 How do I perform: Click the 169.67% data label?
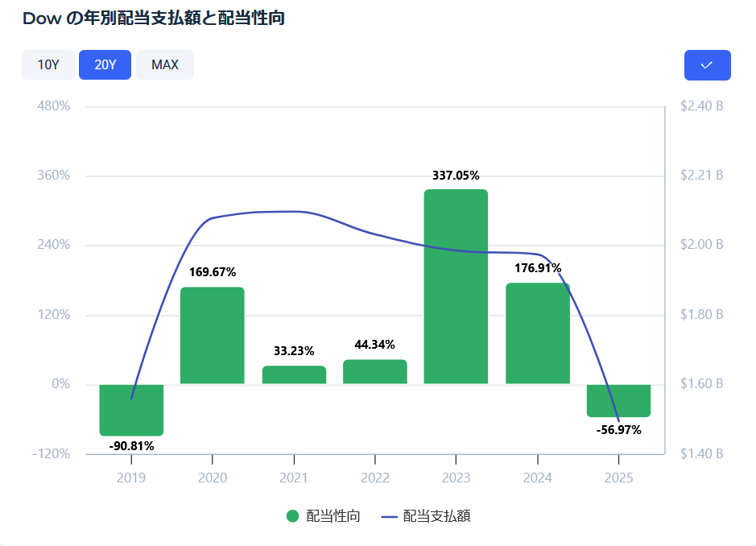pos(212,272)
